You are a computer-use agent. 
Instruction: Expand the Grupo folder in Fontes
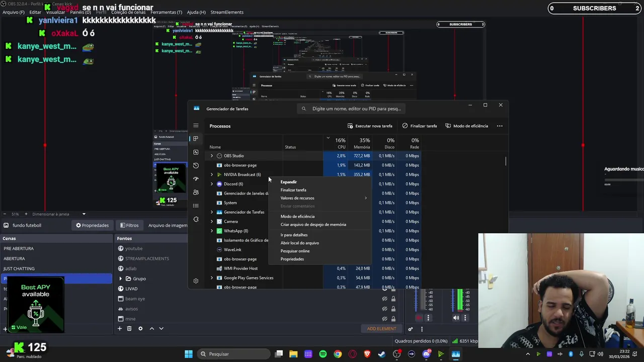click(x=120, y=279)
